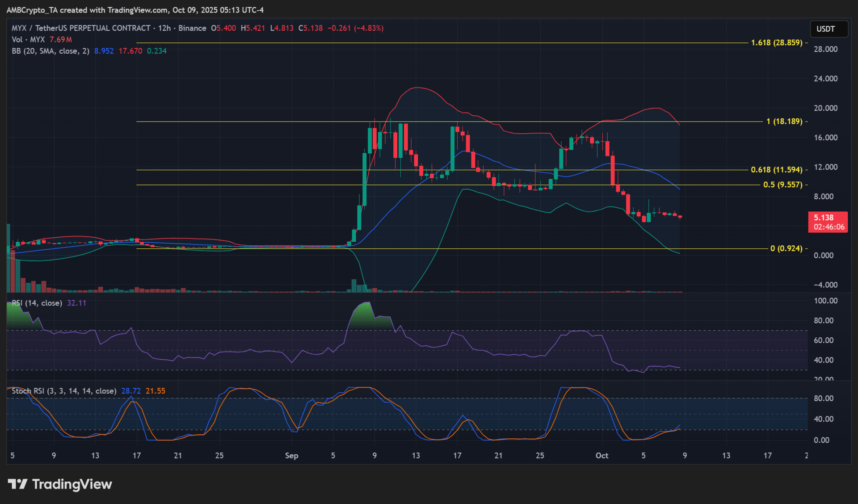Select the BB (20, SMA, close, 2) legend
The height and width of the screenshot is (504, 858).
50,51
